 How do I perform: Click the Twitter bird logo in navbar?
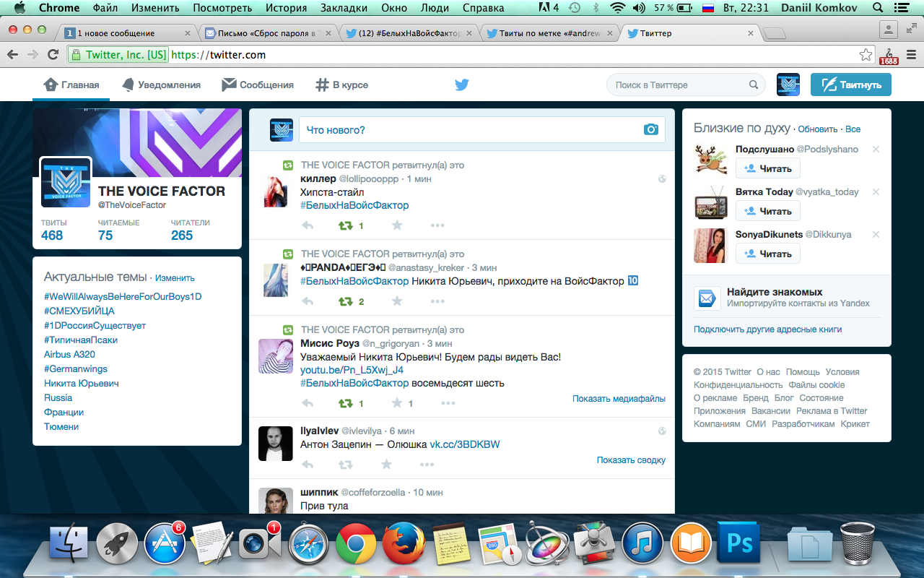point(462,85)
